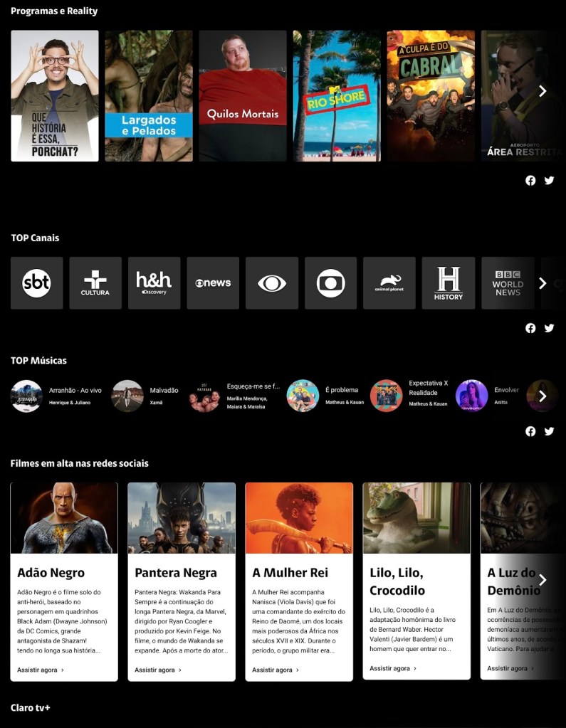Click Assistir agora for A Mulher Rei
The image size is (566, 728).
276,670
